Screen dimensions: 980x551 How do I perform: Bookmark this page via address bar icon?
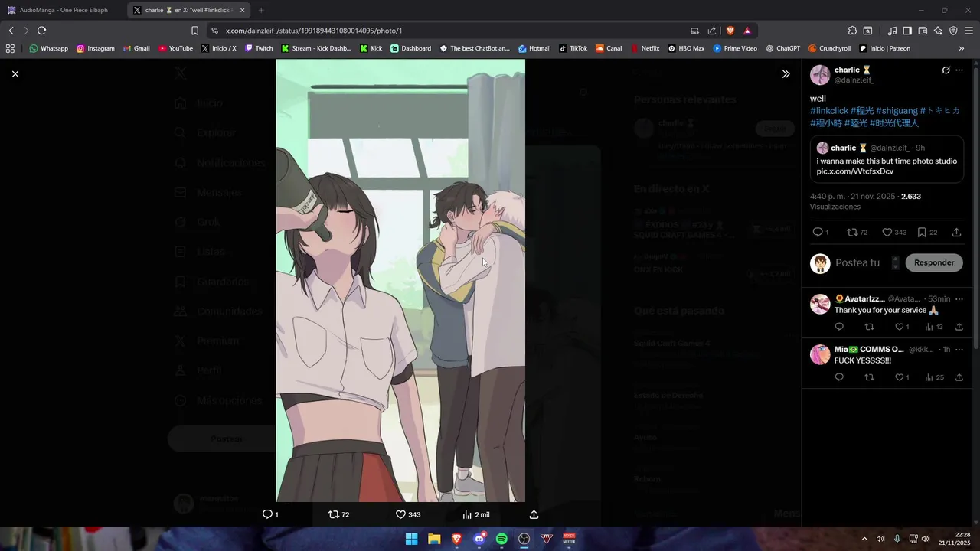[194, 31]
